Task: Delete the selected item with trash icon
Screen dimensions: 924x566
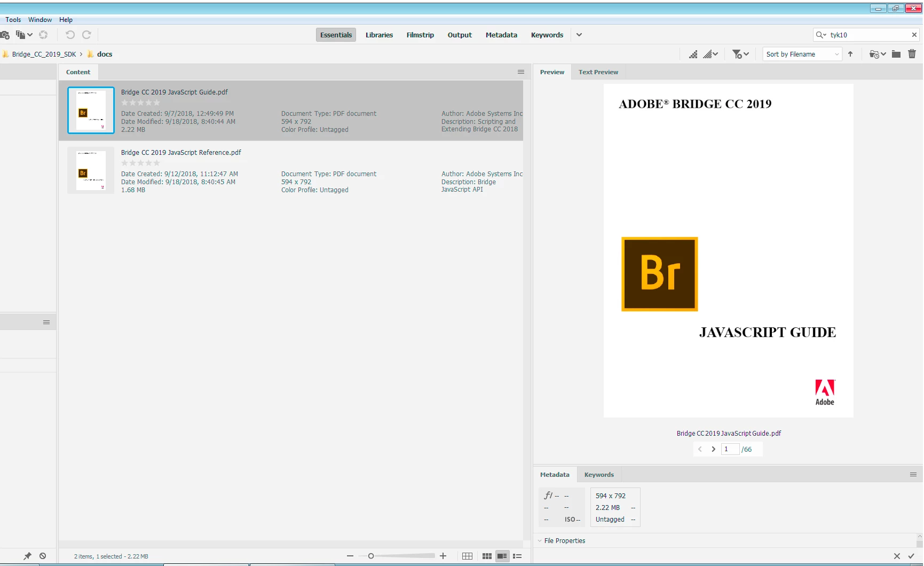Action: click(912, 54)
